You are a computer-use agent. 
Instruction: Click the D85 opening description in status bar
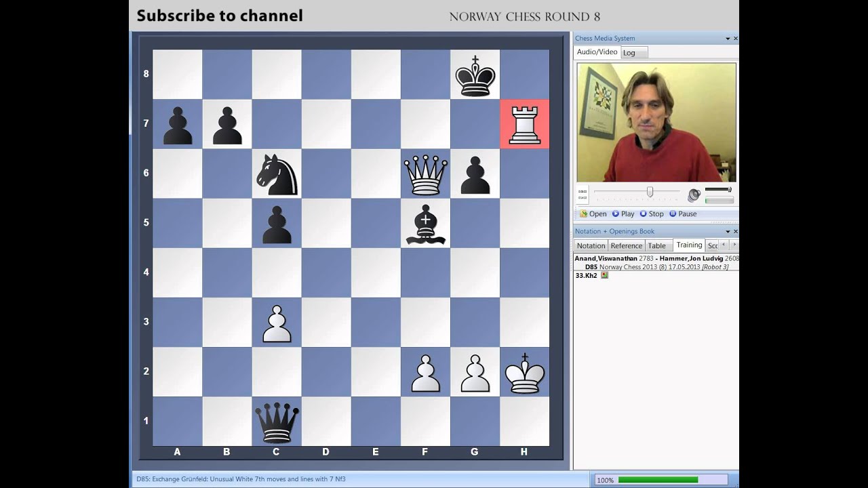pos(241,479)
